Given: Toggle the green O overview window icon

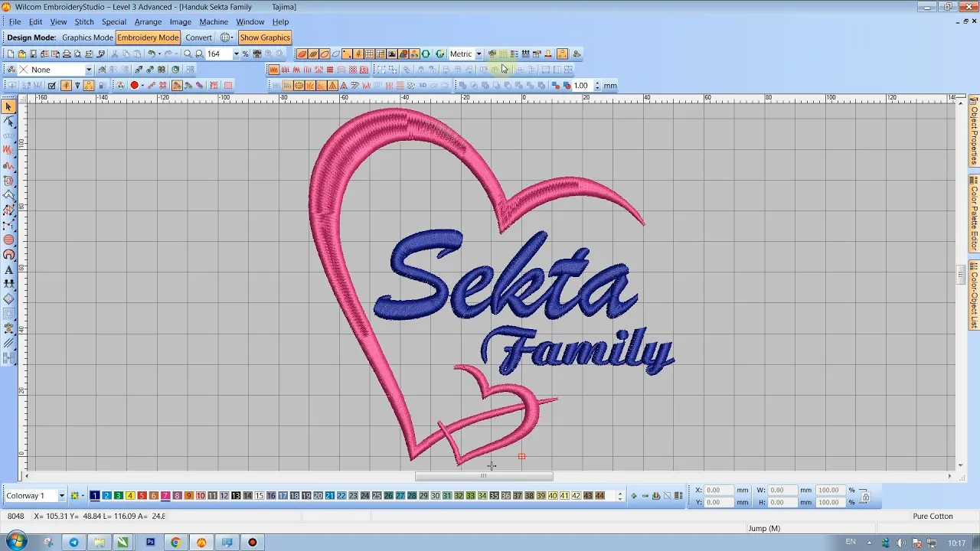Looking at the screenshot, I should [x=426, y=54].
